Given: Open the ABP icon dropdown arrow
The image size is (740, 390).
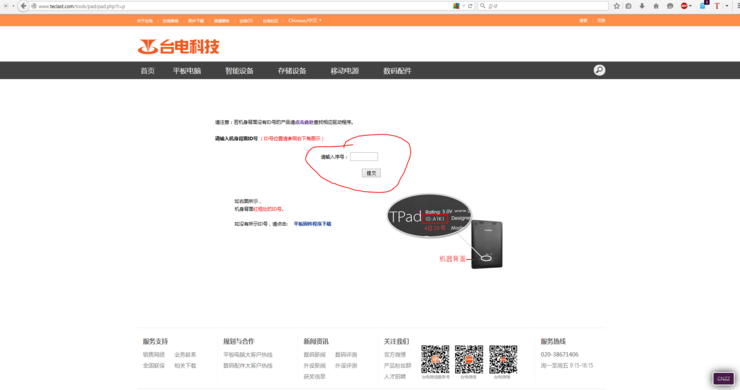Looking at the screenshot, I should 690,6.
